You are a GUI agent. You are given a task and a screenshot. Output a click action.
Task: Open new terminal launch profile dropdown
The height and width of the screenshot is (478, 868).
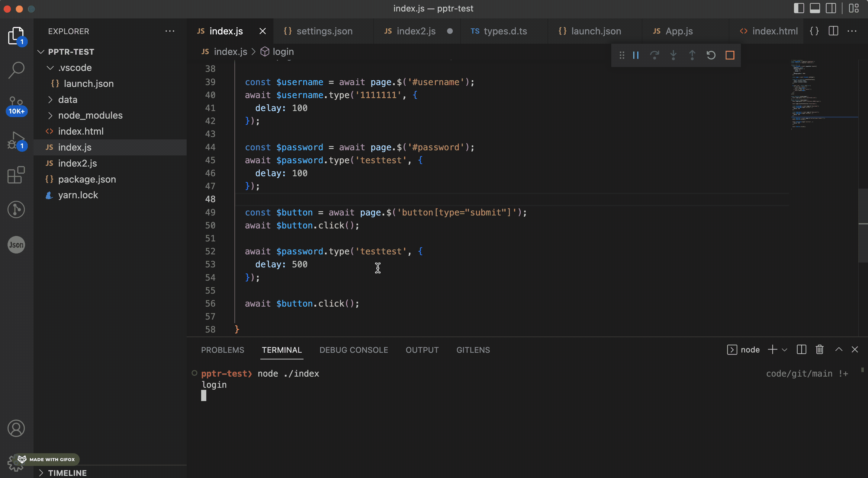point(785,350)
